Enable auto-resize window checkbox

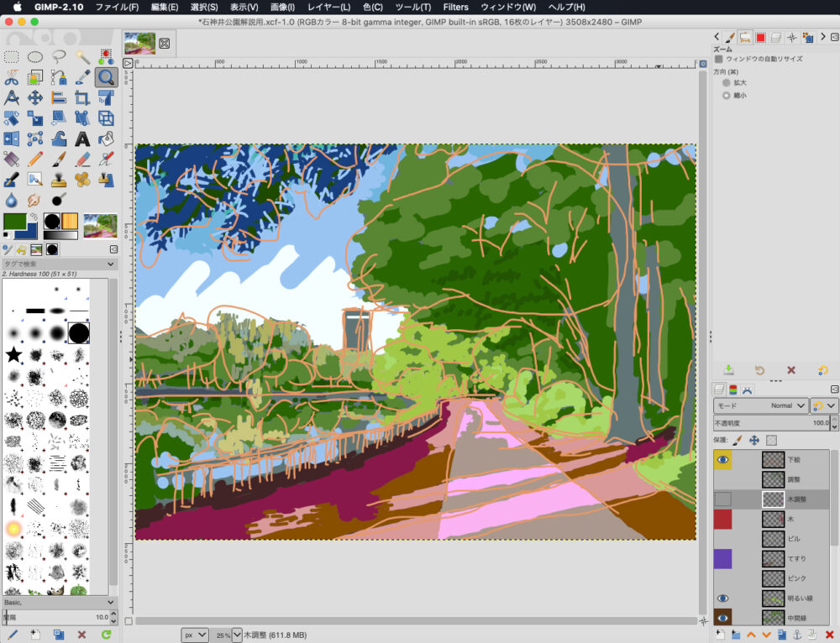719,60
